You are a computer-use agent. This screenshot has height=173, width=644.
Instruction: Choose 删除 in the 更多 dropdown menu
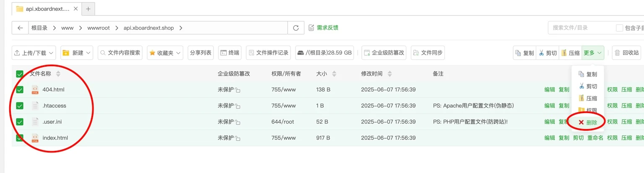[x=588, y=122]
